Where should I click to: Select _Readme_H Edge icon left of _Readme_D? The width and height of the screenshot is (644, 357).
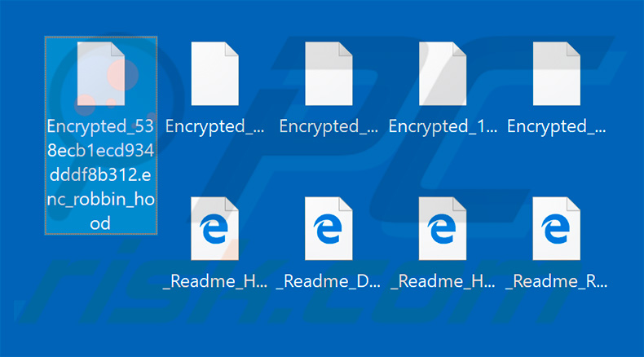(x=214, y=229)
